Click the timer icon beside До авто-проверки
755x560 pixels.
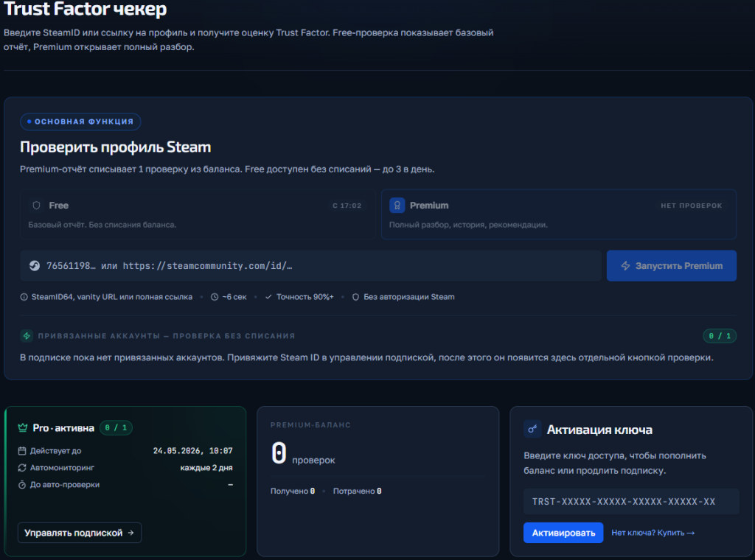pyautogui.click(x=22, y=484)
